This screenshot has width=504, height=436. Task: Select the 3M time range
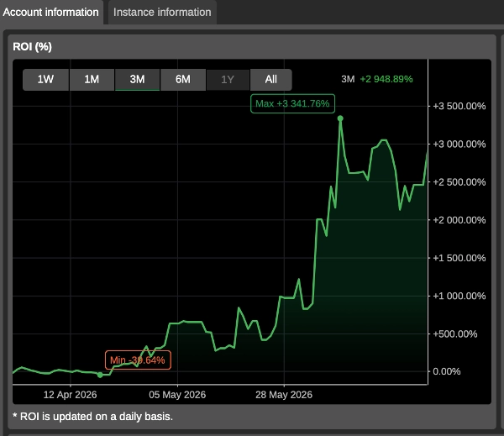tap(137, 80)
